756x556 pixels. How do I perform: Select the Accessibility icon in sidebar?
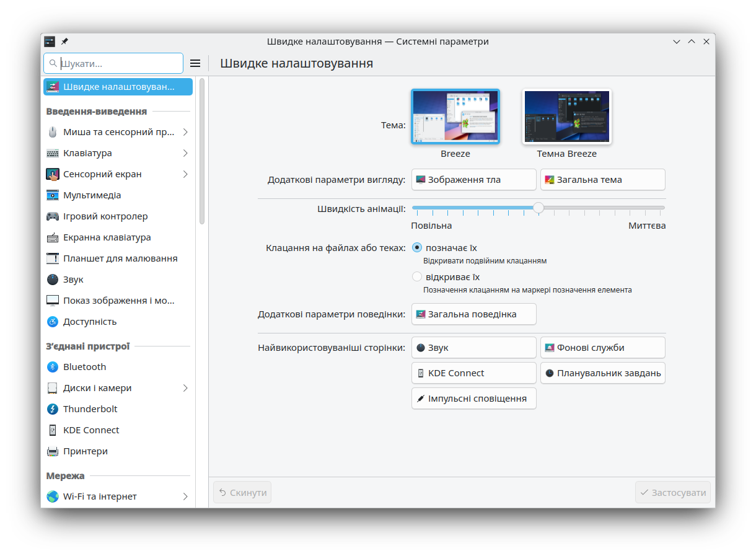click(53, 322)
